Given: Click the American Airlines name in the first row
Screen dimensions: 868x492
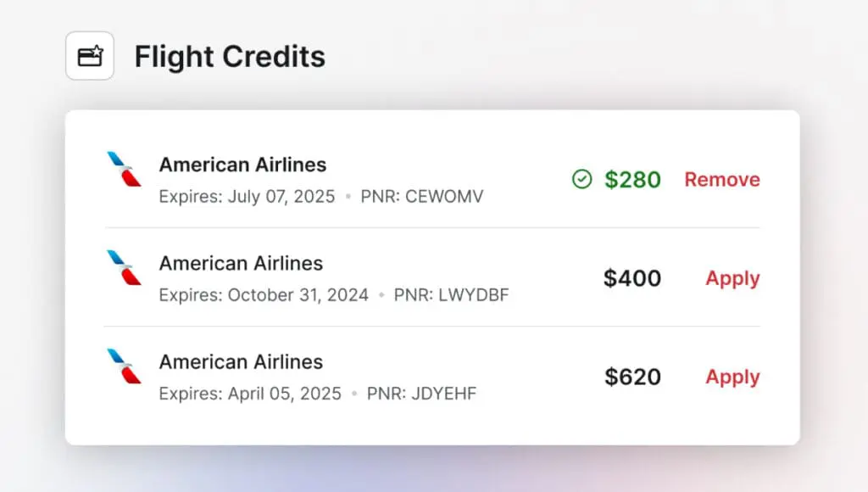Looking at the screenshot, I should tap(242, 165).
